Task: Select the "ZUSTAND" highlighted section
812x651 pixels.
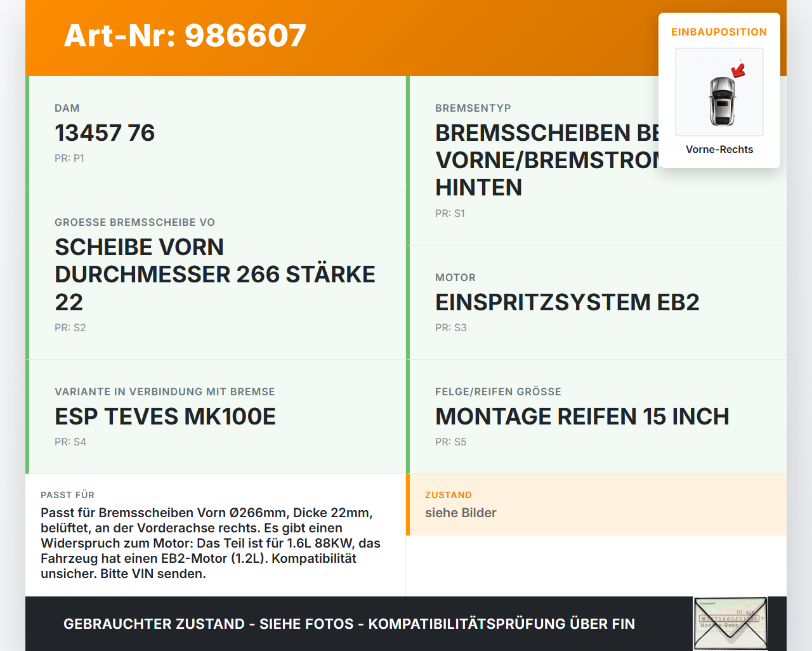Action: [449, 495]
